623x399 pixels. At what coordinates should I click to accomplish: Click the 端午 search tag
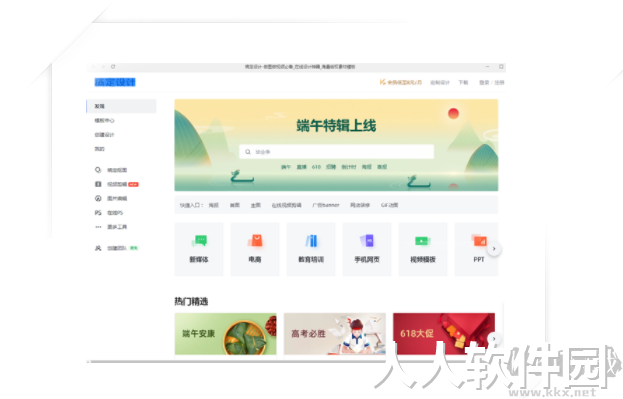[286, 167]
